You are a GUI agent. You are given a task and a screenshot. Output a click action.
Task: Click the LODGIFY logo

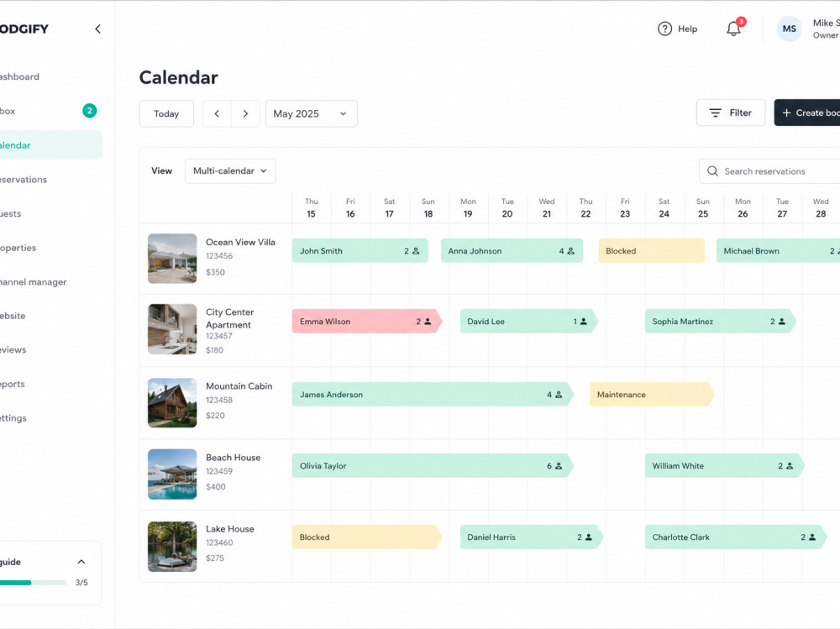24,29
